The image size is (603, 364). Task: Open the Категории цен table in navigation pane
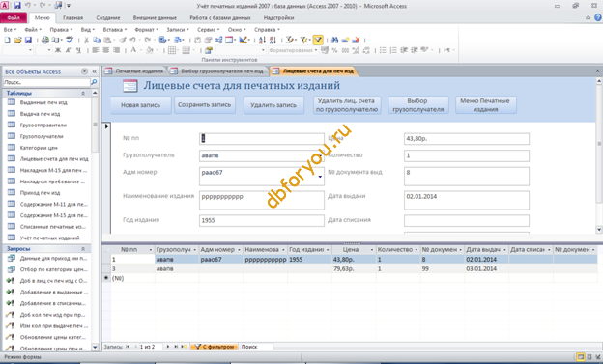click(x=39, y=148)
